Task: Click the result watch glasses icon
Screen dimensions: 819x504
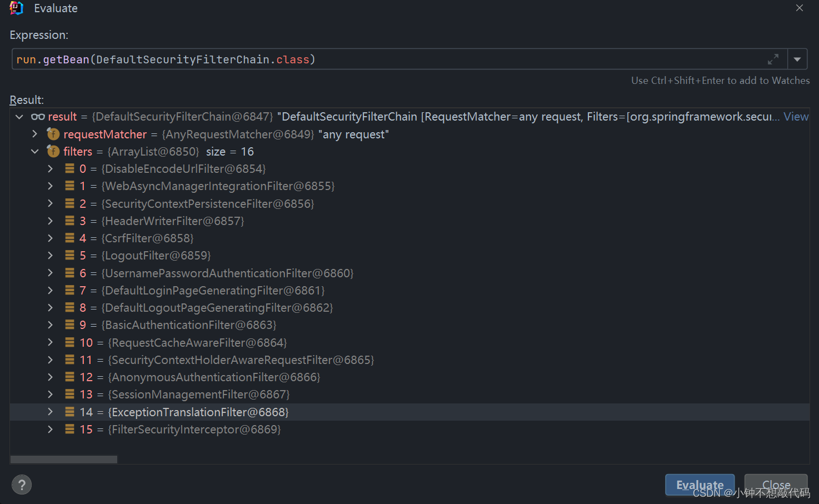Action: point(38,117)
